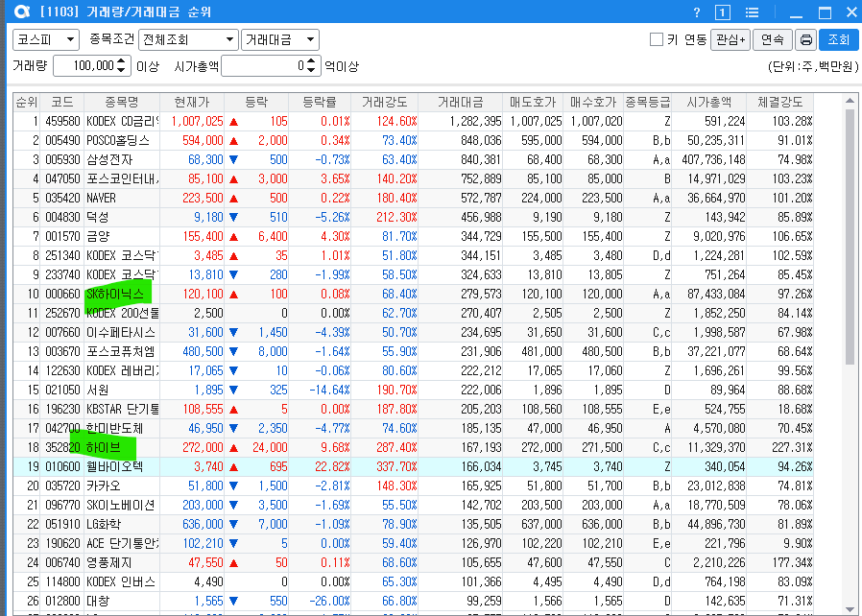Image resolution: width=862 pixels, height=616 pixels.
Task: Increase the 거래량 value with up arrow
Action: [x=122, y=61]
